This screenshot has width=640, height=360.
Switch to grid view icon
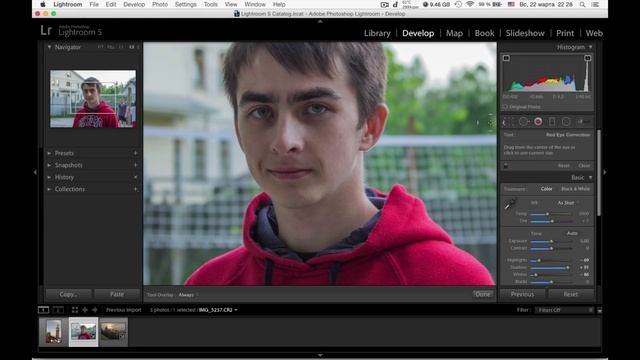point(75,310)
